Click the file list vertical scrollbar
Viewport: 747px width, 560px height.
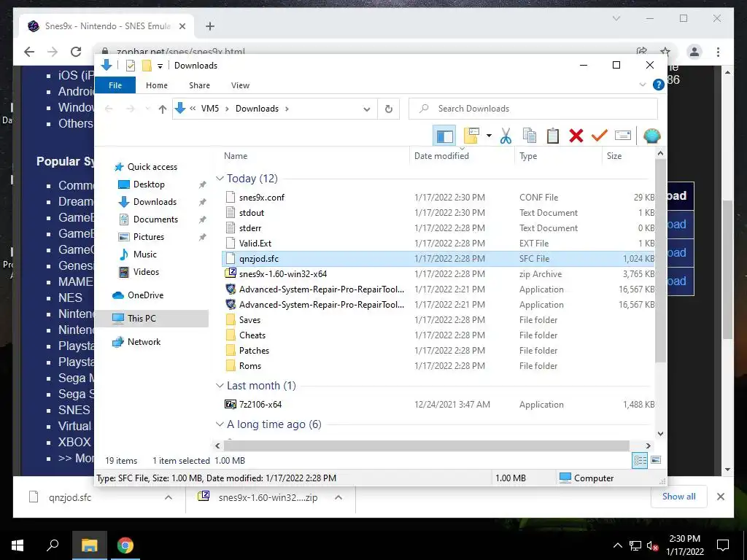point(660,261)
